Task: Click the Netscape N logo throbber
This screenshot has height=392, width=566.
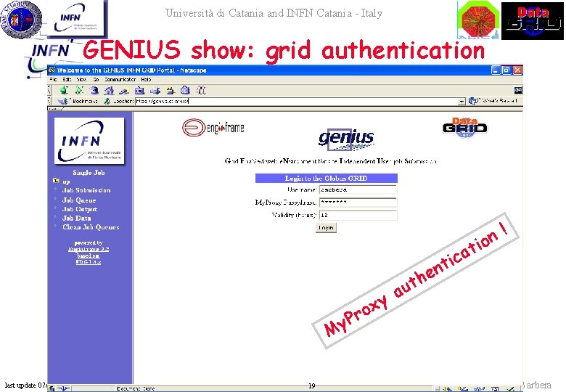Action: (518, 90)
